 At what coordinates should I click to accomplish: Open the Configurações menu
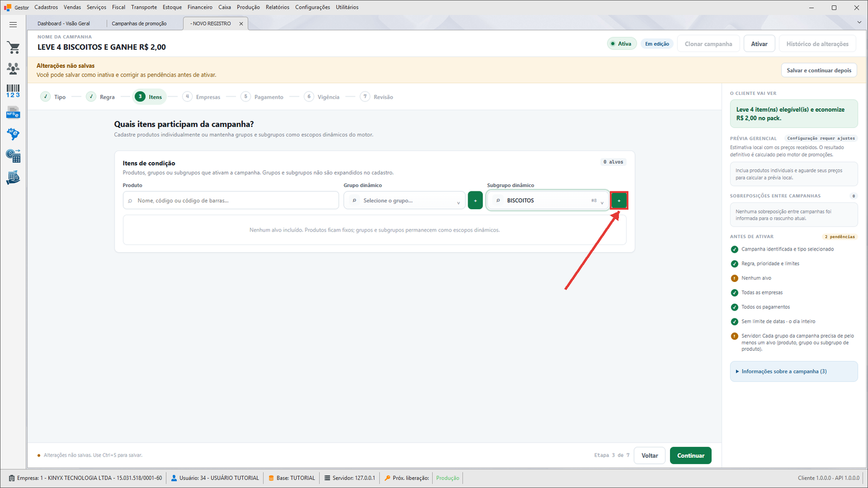coord(312,7)
